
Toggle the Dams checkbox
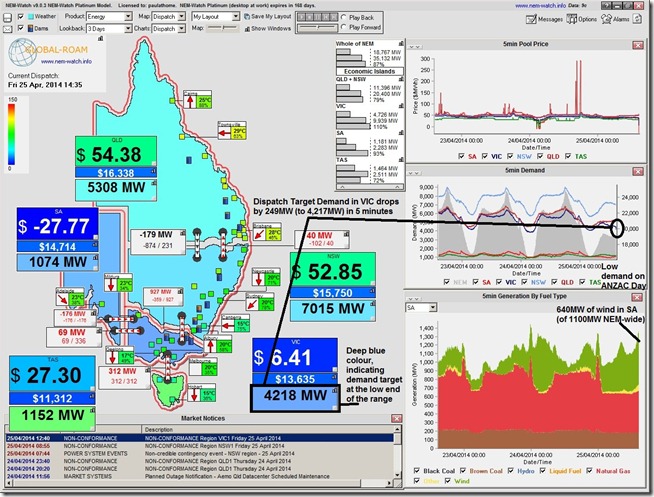21,28
